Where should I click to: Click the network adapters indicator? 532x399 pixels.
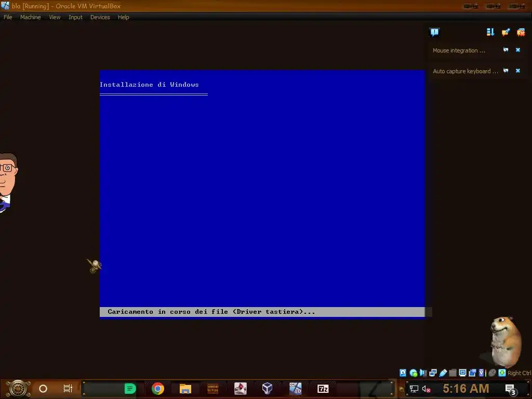(433, 373)
